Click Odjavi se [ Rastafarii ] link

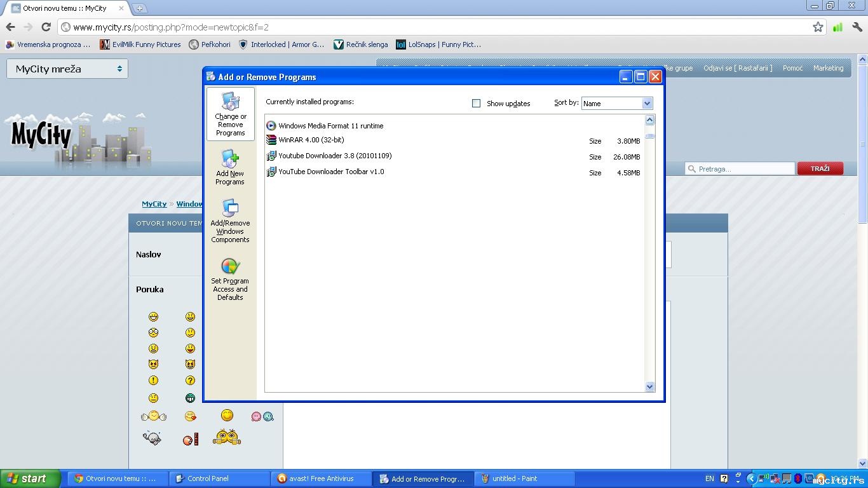point(738,68)
